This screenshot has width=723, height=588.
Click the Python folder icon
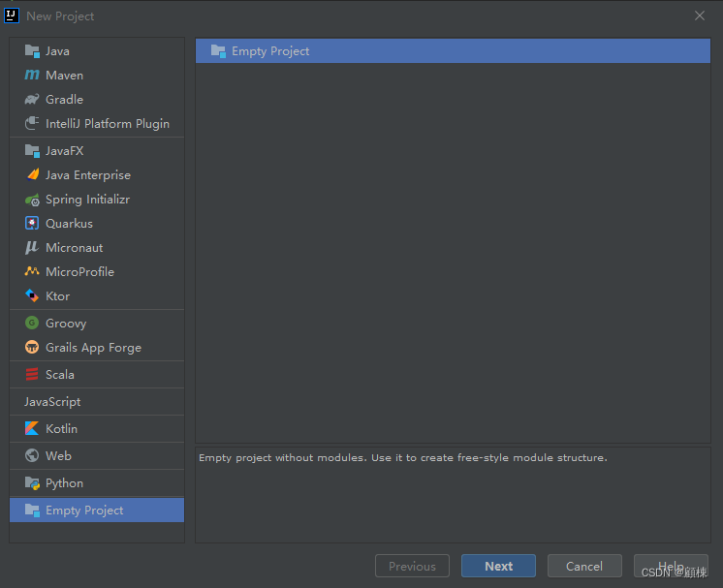point(32,483)
